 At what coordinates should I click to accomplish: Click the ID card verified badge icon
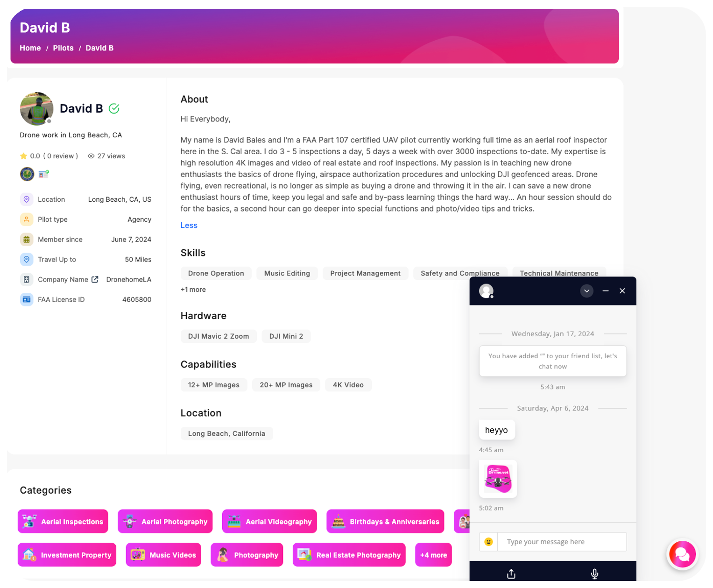[x=43, y=174]
